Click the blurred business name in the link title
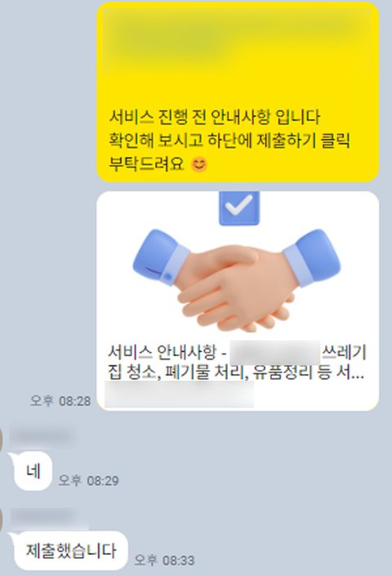The height and width of the screenshot is (576, 392). [275, 353]
